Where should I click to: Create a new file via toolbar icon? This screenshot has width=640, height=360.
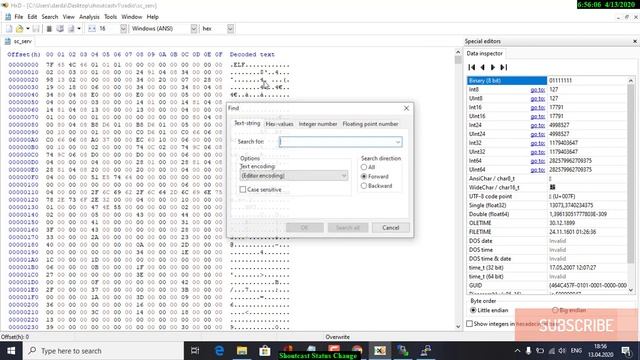point(9,29)
